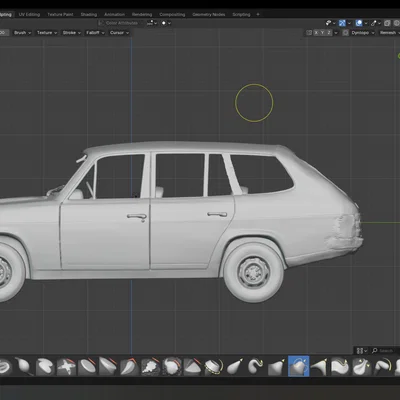Toggle X-ray view icon in header
The height and width of the screenshot is (400, 400).
point(387,23)
